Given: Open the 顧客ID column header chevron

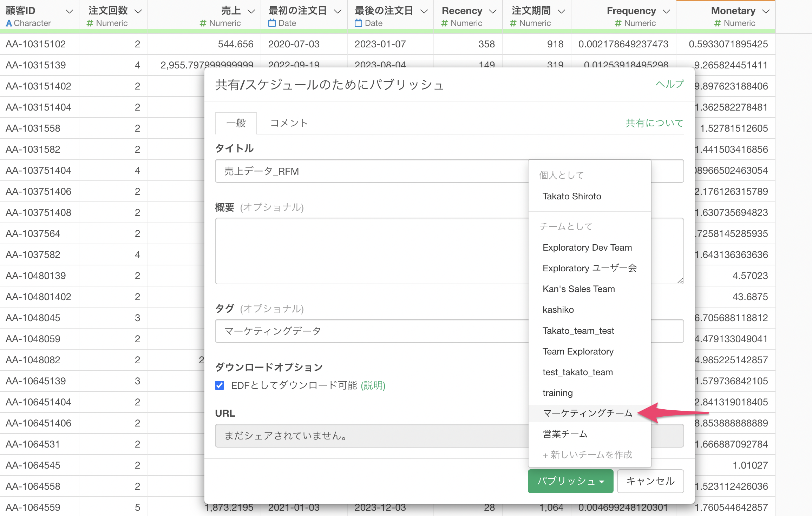Looking at the screenshot, I should click(70, 11).
